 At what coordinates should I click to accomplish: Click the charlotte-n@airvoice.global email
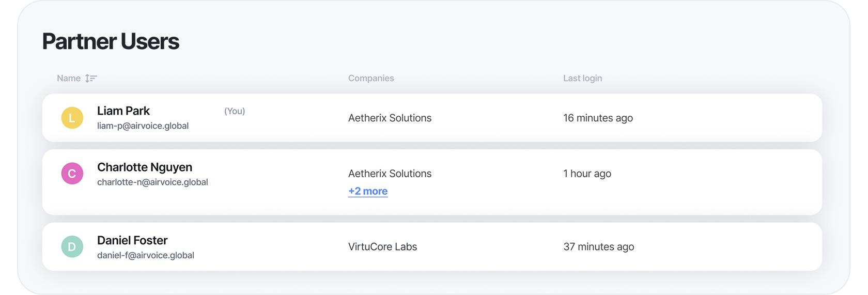152,182
